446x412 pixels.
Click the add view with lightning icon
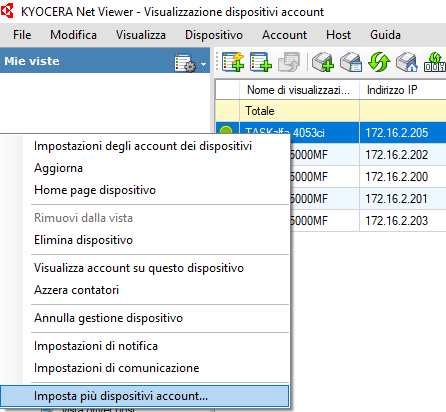(233, 62)
